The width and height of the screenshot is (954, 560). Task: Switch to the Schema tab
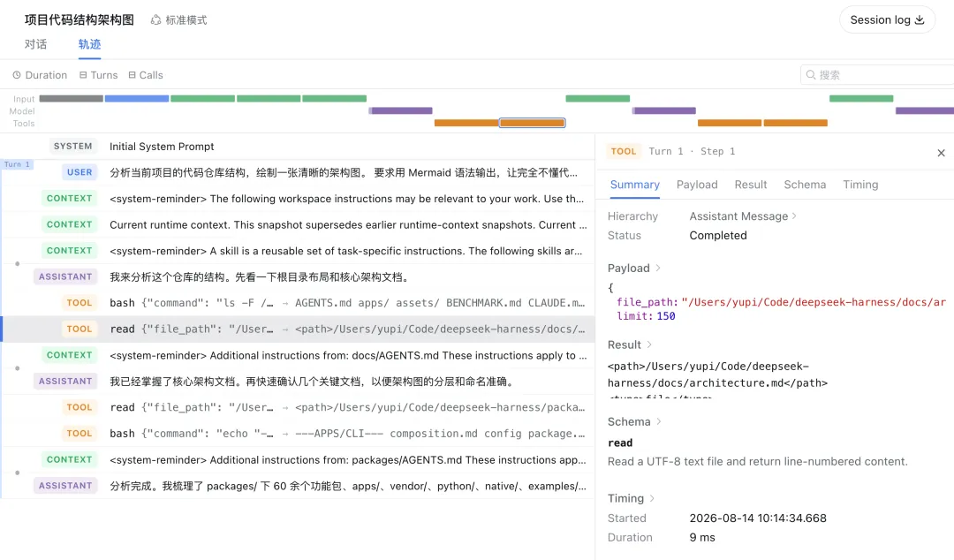click(805, 185)
